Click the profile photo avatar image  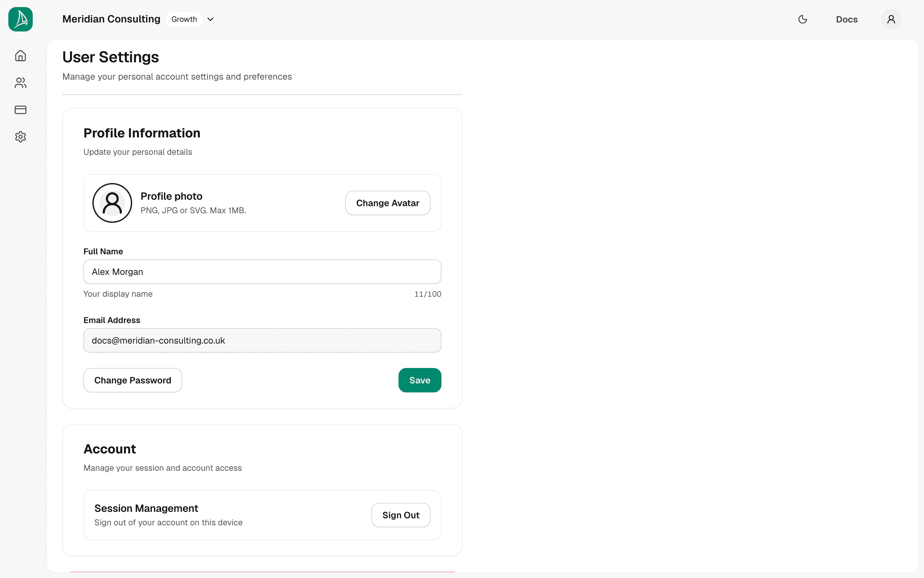tap(112, 203)
